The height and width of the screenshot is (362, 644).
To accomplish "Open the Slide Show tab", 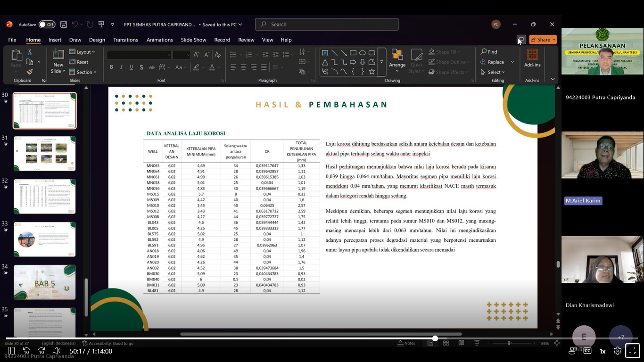I will tap(193, 40).
